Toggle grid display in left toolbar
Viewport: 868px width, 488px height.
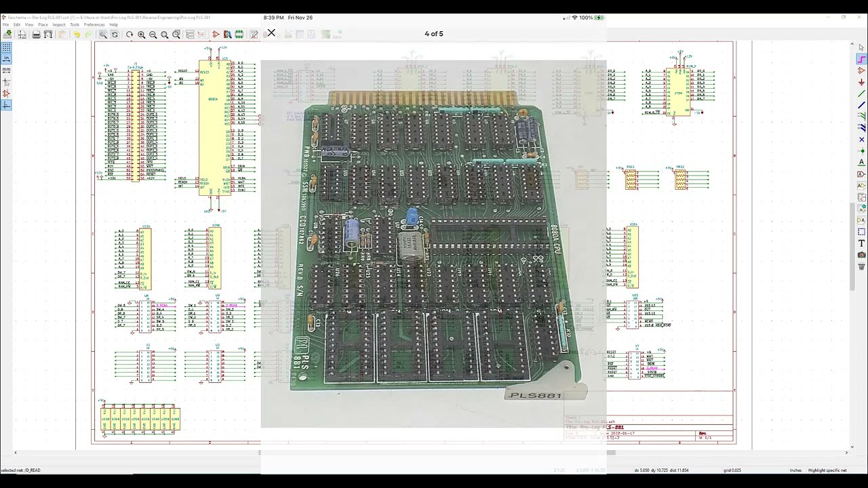pyautogui.click(x=6, y=47)
